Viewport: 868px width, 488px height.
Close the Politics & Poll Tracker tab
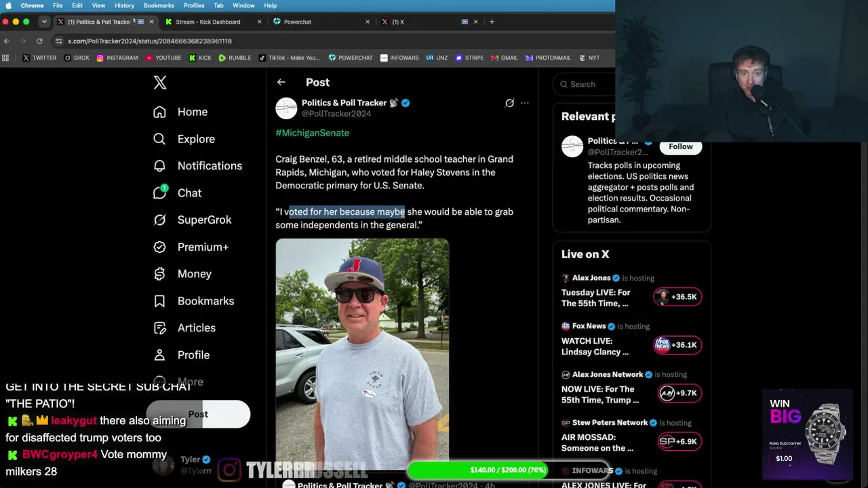tap(151, 22)
